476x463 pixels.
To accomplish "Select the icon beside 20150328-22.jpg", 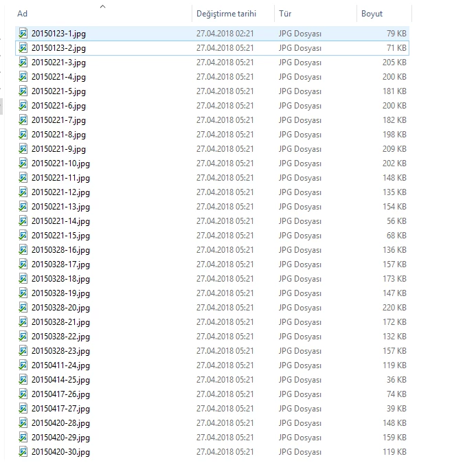I will coord(23,337).
